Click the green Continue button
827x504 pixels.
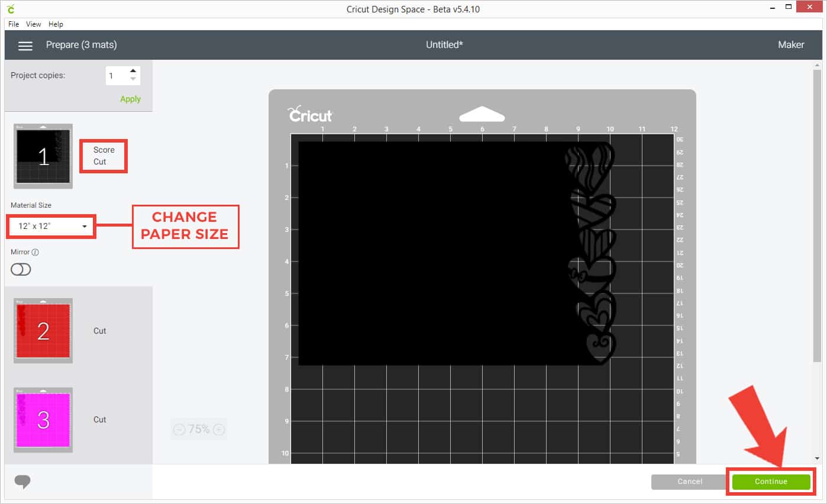pos(771,482)
